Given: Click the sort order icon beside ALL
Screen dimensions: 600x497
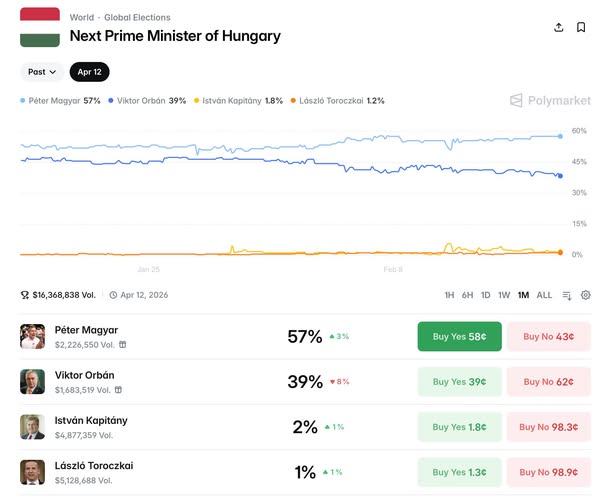Looking at the screenshot, I should [567, 295].
